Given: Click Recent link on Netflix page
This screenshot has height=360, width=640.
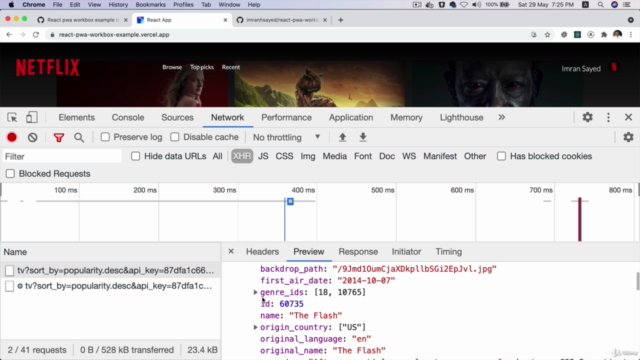Looking at the screenshot, I should (x=231, y=67).
